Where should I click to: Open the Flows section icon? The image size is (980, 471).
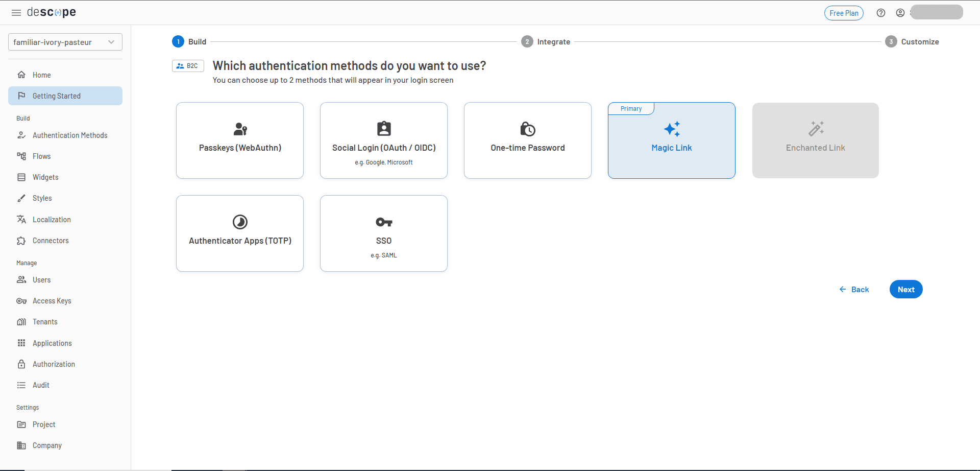pos(21,156)
